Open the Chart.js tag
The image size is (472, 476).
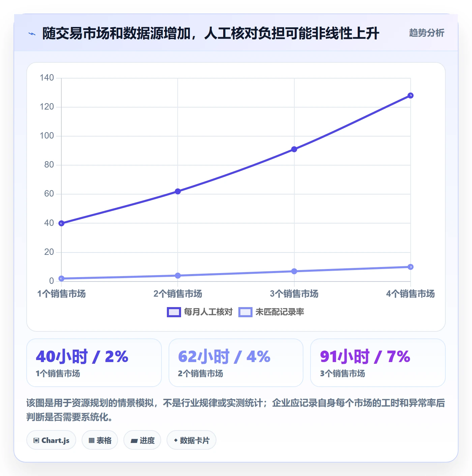[51, 440]
